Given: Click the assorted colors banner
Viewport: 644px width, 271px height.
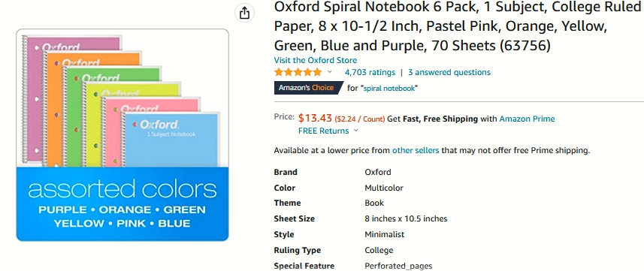Looking at the screenshot, I should [122, 203].
